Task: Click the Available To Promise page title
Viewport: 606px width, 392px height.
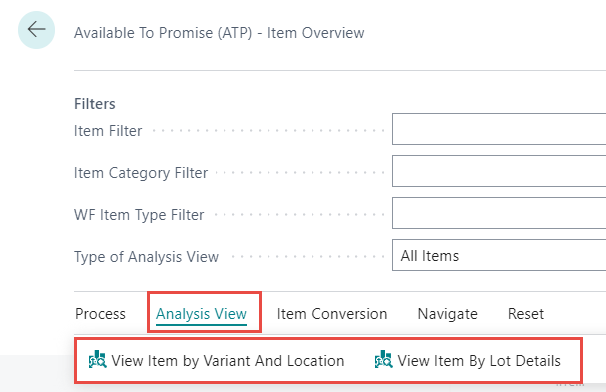Action: coord(219,33)
